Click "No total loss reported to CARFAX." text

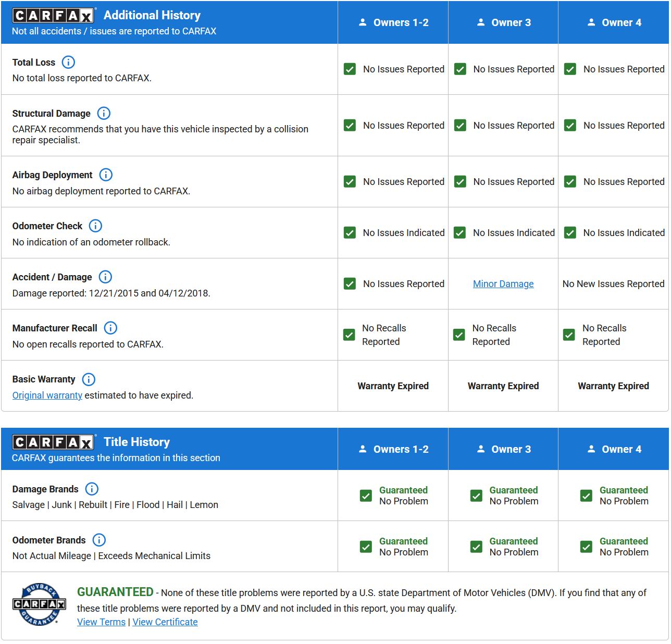[82, 78]
